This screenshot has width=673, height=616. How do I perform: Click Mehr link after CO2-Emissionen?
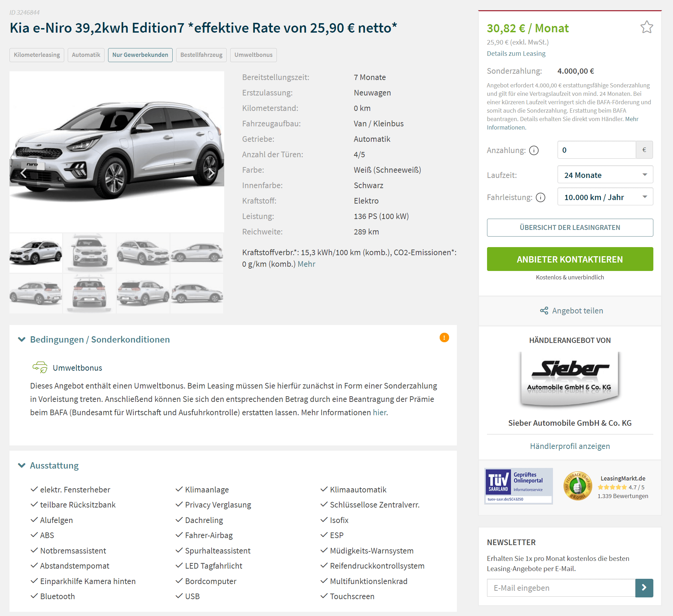(306, 264)
